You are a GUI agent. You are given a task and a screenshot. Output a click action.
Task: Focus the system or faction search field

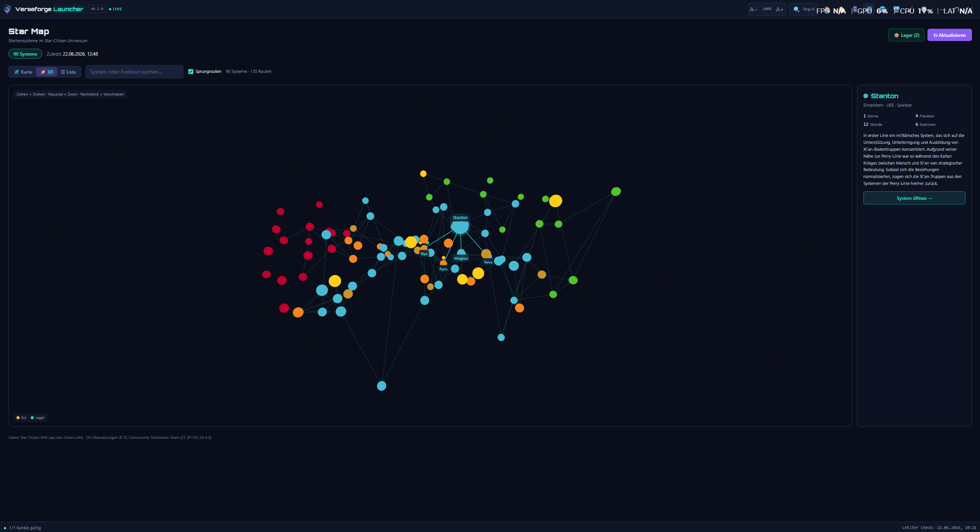(135, 72)
